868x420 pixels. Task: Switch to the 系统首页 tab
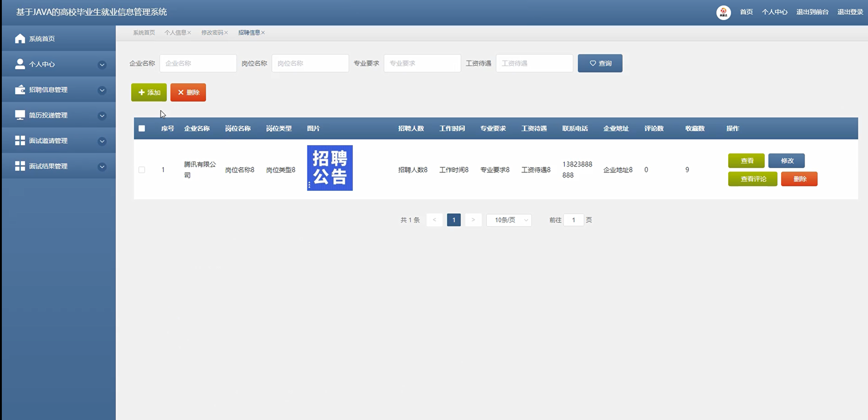tap(144, 33)
